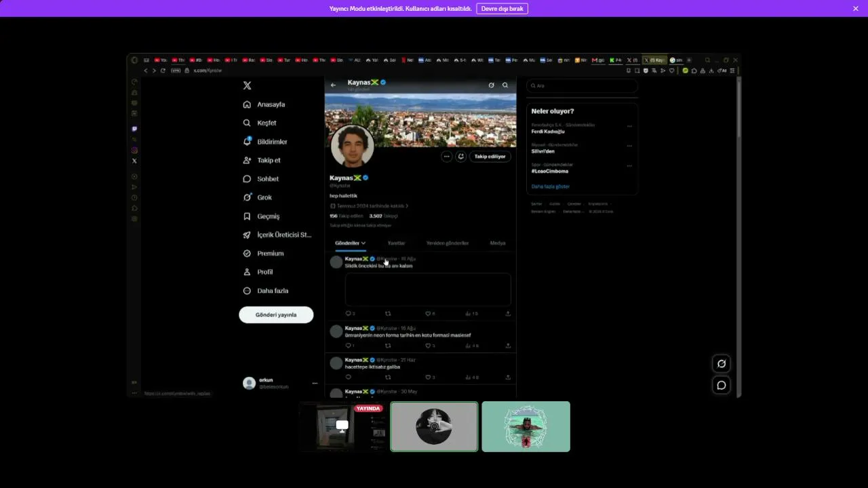Viewport: 868px width, 488px height.
Task: Share the 'Sildik öncekini' post
Action: (x=508, y=314)
